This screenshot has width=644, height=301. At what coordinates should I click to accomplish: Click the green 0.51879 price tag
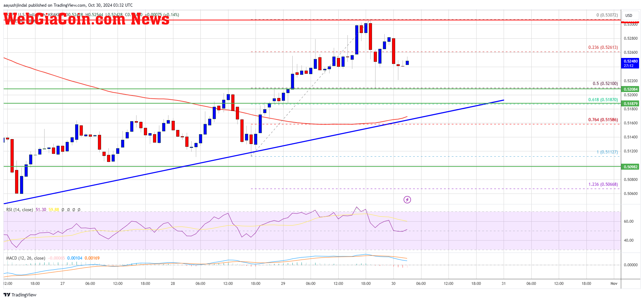(630, 104)
